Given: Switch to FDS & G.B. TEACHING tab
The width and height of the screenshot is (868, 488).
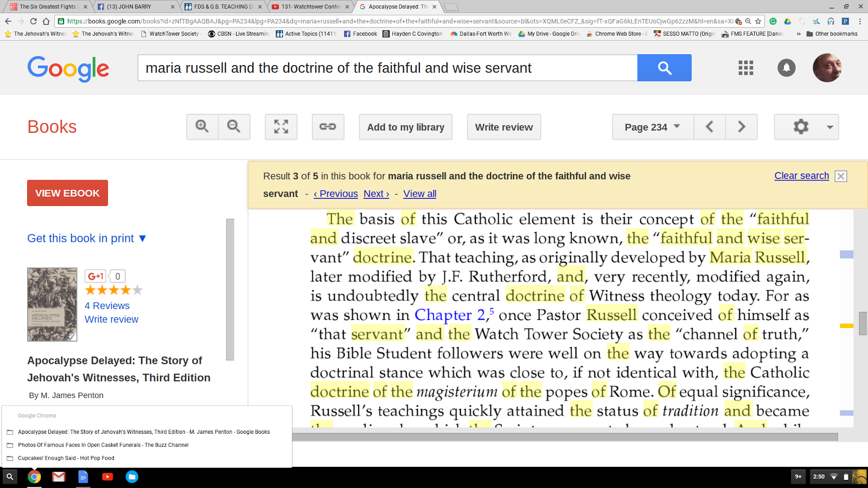Looking at the screenshot, I should click(222, 7).
